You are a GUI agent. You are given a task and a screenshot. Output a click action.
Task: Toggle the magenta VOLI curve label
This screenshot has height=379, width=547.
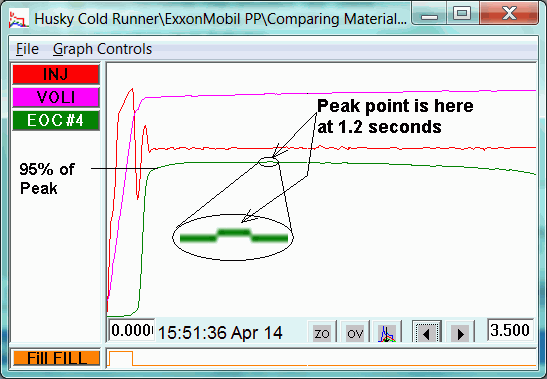(x=56, y=97)
